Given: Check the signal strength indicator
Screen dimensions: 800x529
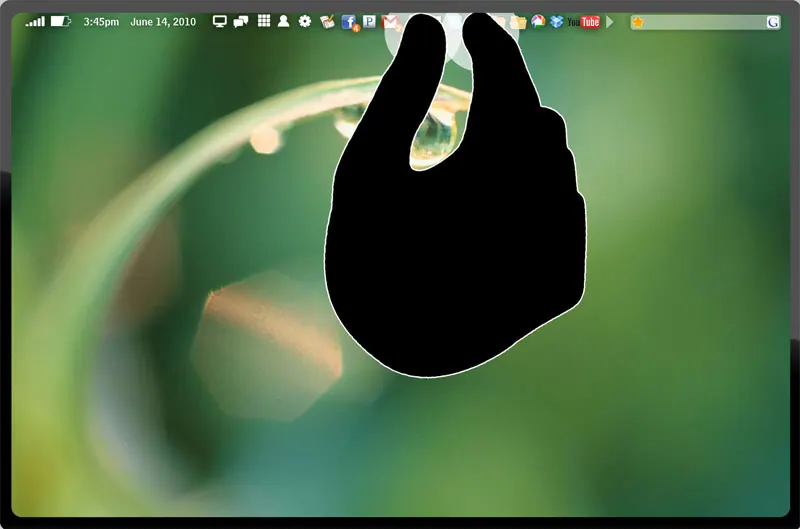Looking at the screenshot, I should click(x=35, y=21).
